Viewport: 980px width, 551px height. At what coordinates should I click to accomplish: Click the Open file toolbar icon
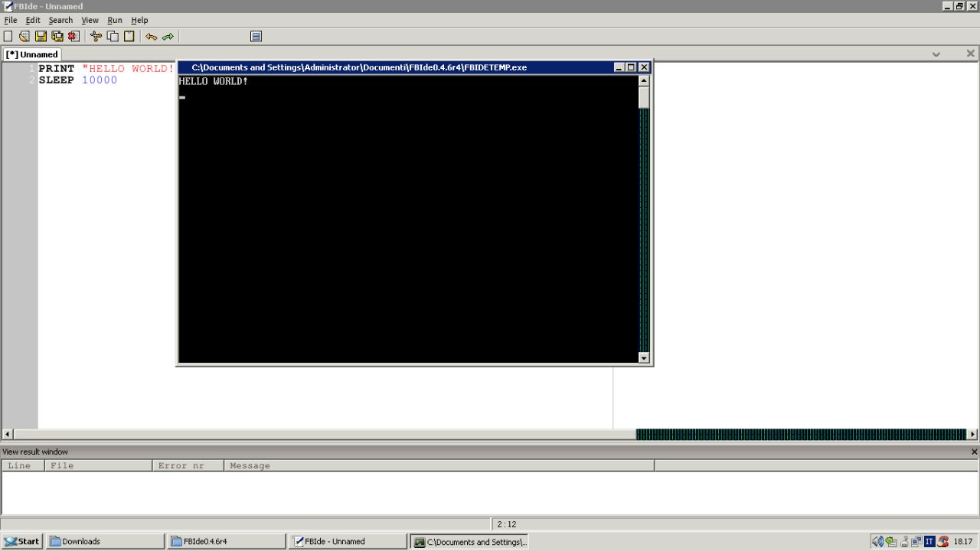pyautogui.click(x=24, y=36)
